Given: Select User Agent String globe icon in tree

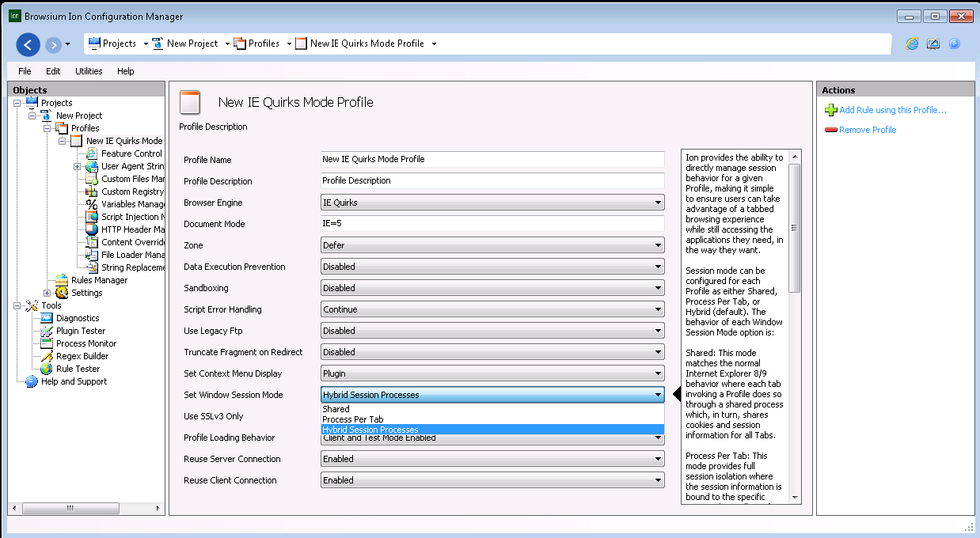Looking at the screenshot, I should coord(92,166).
